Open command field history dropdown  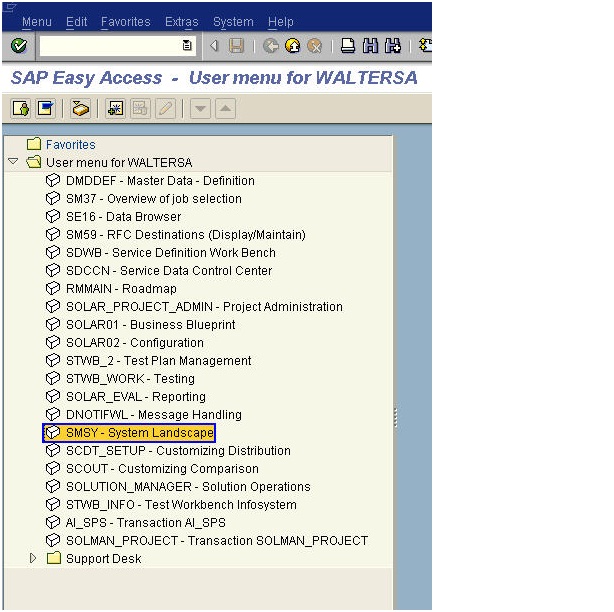tap(187, 46)
